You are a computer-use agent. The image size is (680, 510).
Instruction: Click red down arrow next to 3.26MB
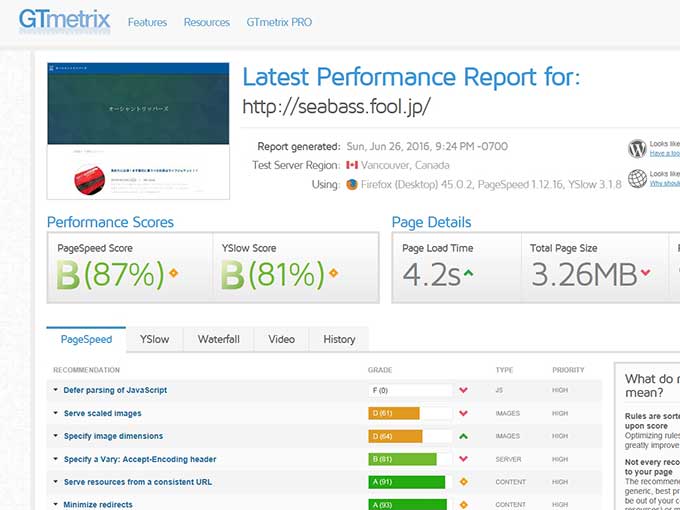tap(645, 273)
